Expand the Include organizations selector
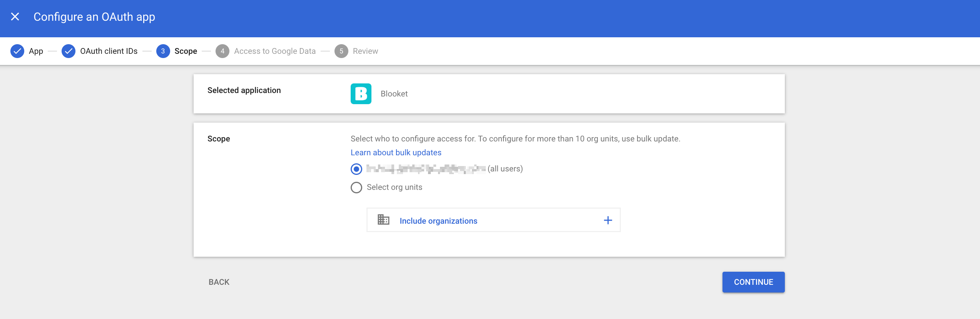Screen dimensions: 980x319 (438, 221)
